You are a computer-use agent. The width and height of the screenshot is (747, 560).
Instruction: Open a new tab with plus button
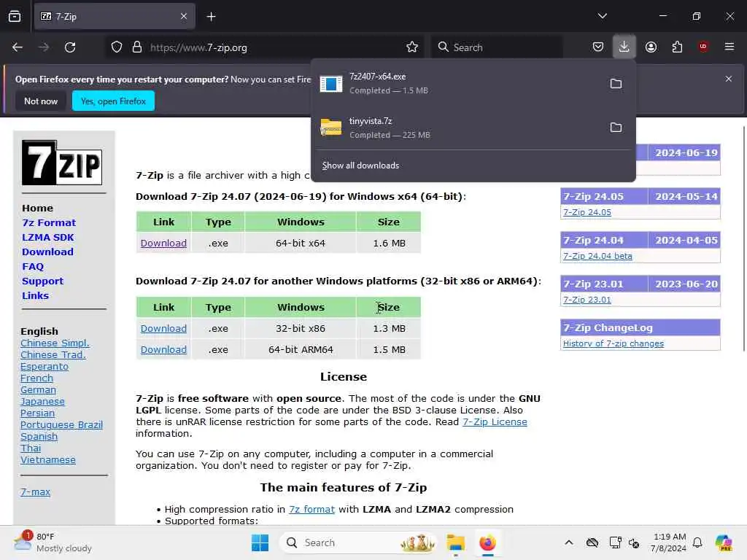(x=211, y=17)
